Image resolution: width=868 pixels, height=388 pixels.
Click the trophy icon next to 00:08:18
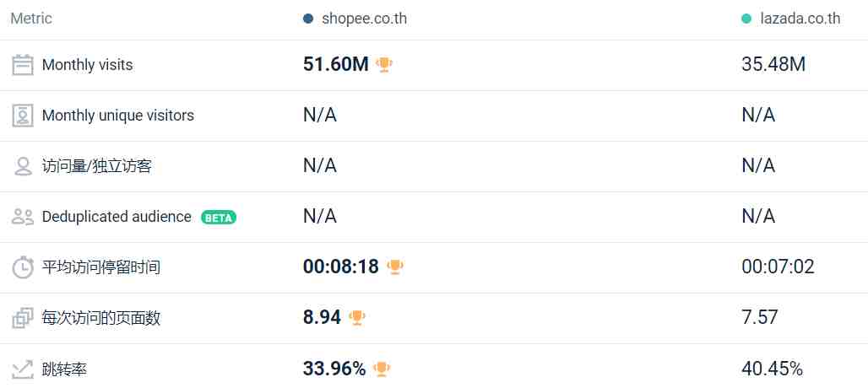(394, 267)
